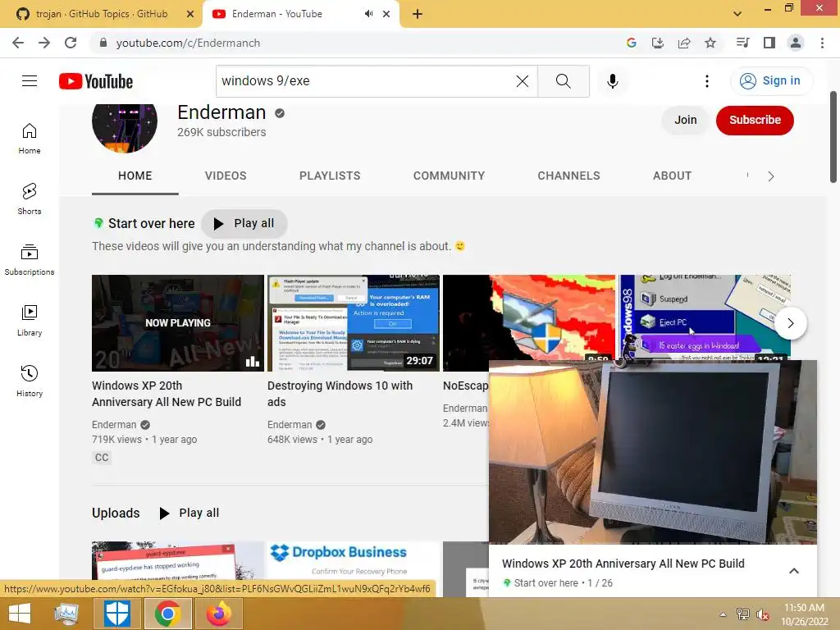Open the YouTube hamburger guide menu
840x630 pixels.
(30, 81)
